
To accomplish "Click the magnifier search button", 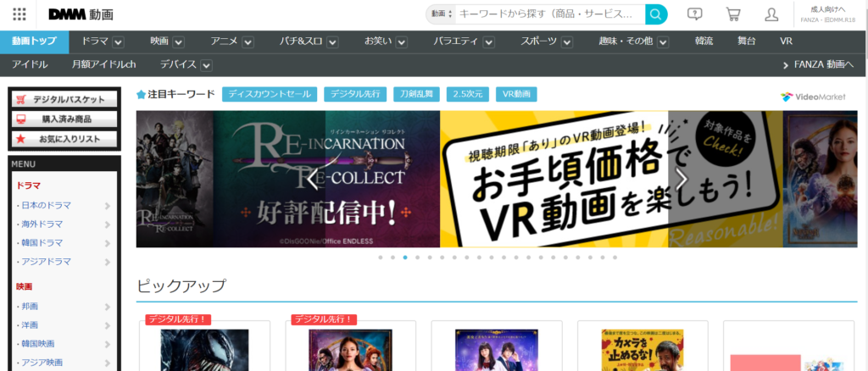I will click(x=656, y=14).
